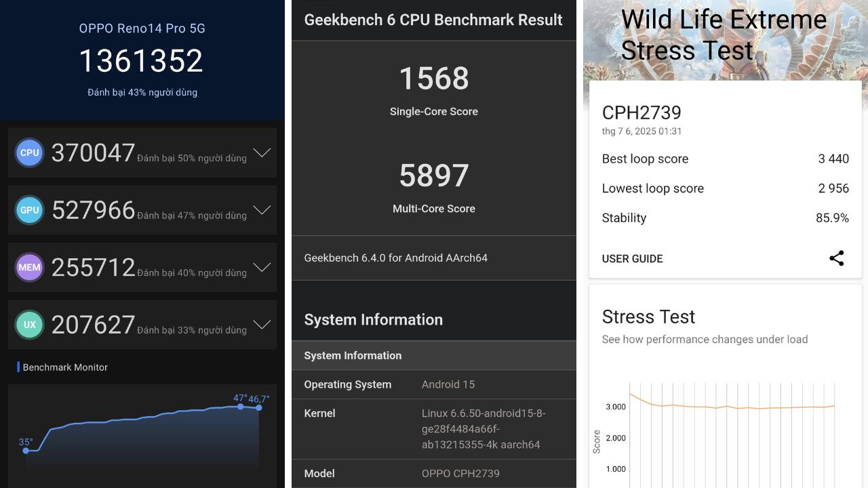Expand the UX score 207627 details

point(262,325)
